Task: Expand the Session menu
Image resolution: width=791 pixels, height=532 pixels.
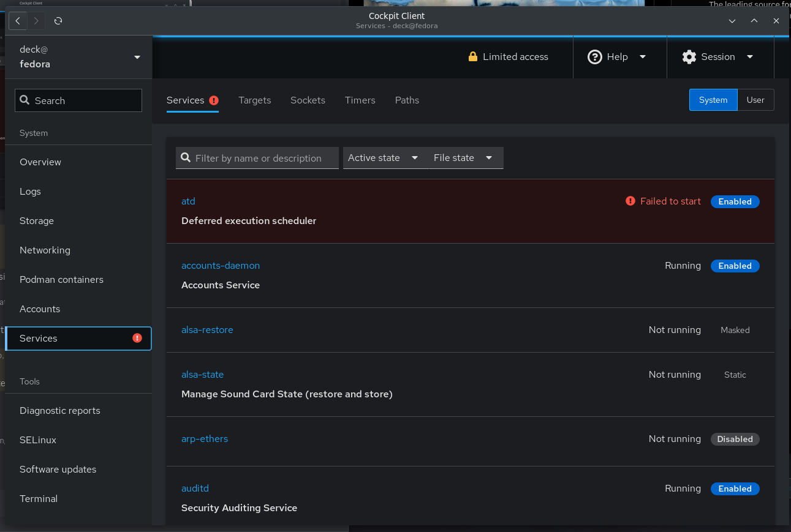Action: click(720, 57)
